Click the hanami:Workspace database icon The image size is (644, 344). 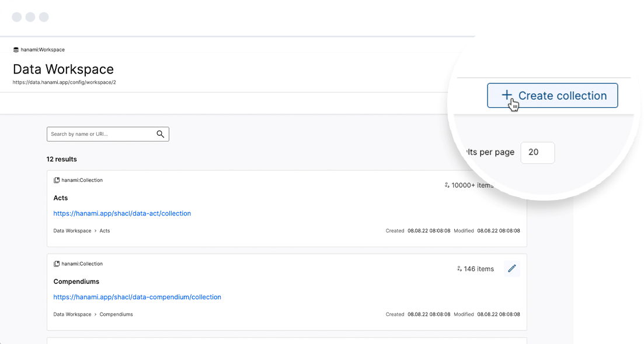pos(16,50)
